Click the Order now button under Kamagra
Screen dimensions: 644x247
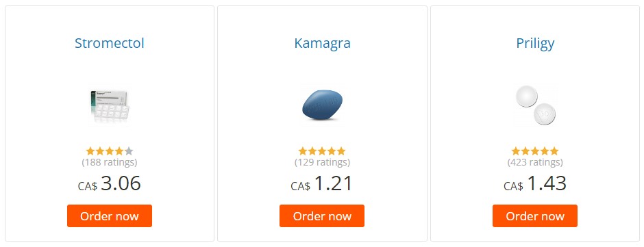pos(322,216)
